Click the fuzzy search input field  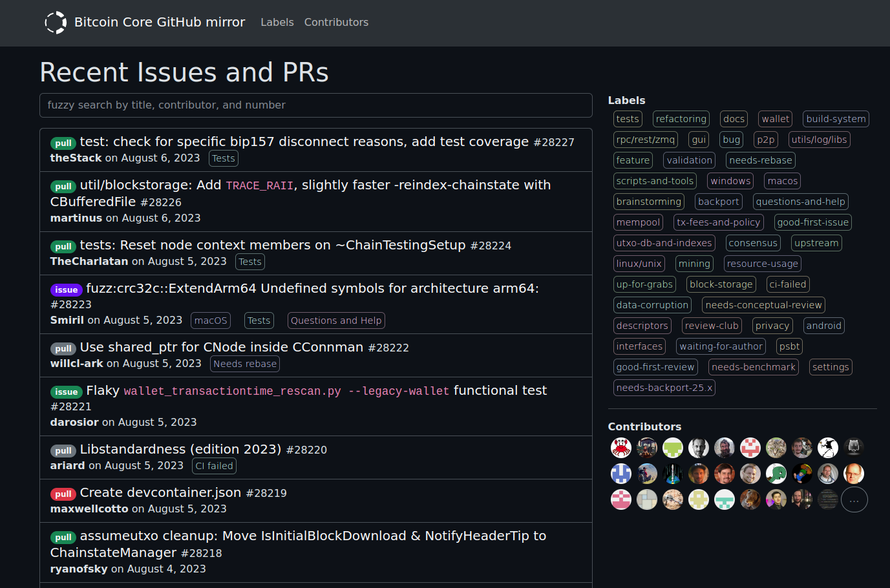coord(315,105)
